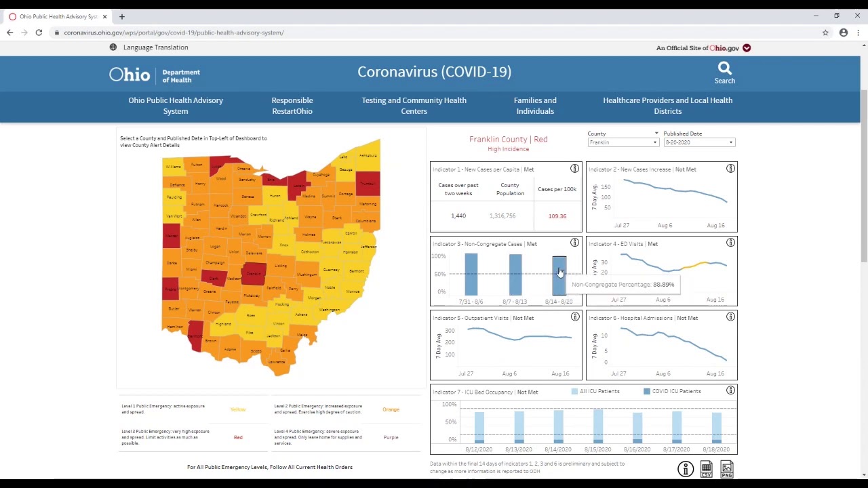
Task: Select Washington County on the map
Action: [x=329, y=310]
